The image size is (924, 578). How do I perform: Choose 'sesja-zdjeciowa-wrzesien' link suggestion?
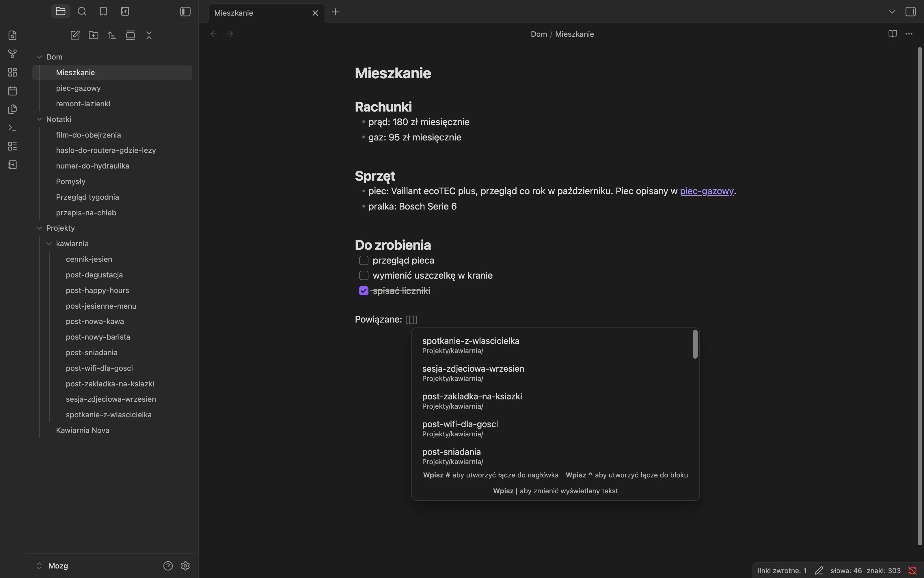click(x=552, y=373)
